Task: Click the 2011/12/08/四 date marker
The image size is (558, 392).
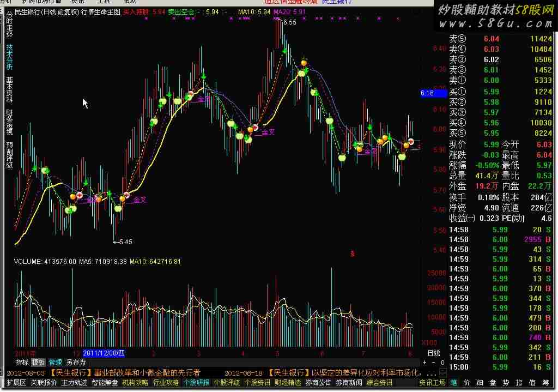Action: click(104, 353)
